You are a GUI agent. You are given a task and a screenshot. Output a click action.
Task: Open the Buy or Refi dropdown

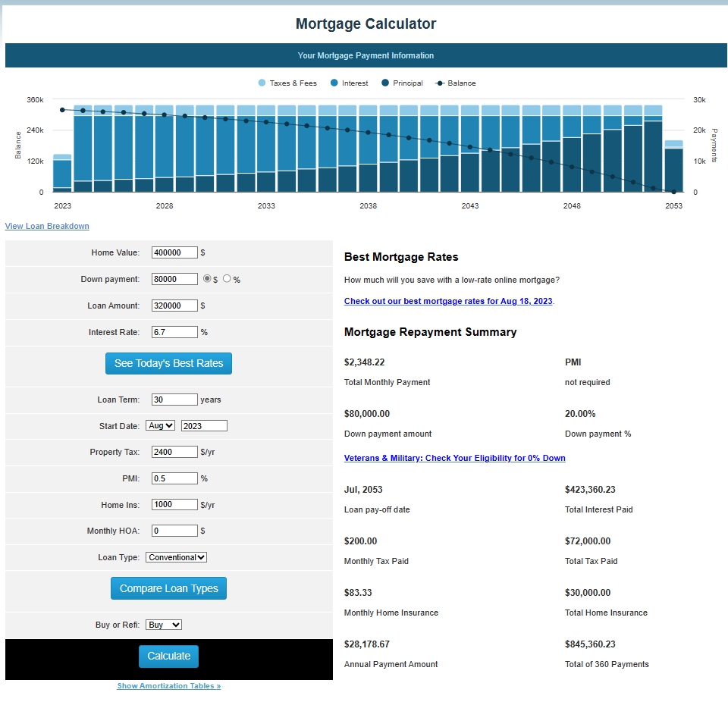point(163,624)
